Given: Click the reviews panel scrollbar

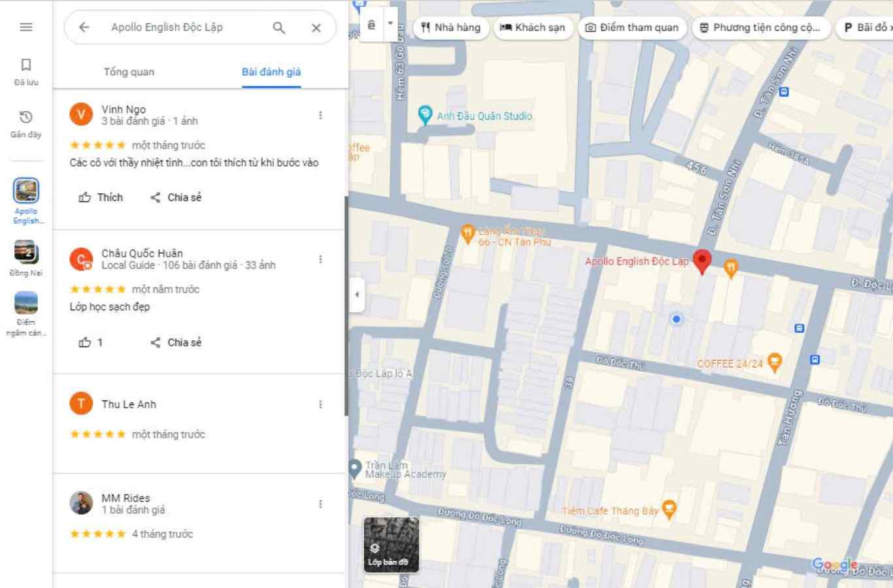Looking at the screenshot, I should (x=346, y=305).
